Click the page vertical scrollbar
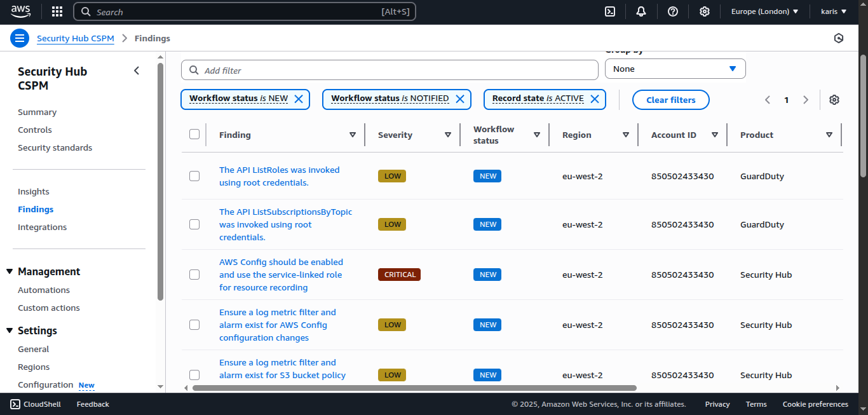Image resolution: width=868 pixels, height=415 pixels. click(x=863, y=116)
